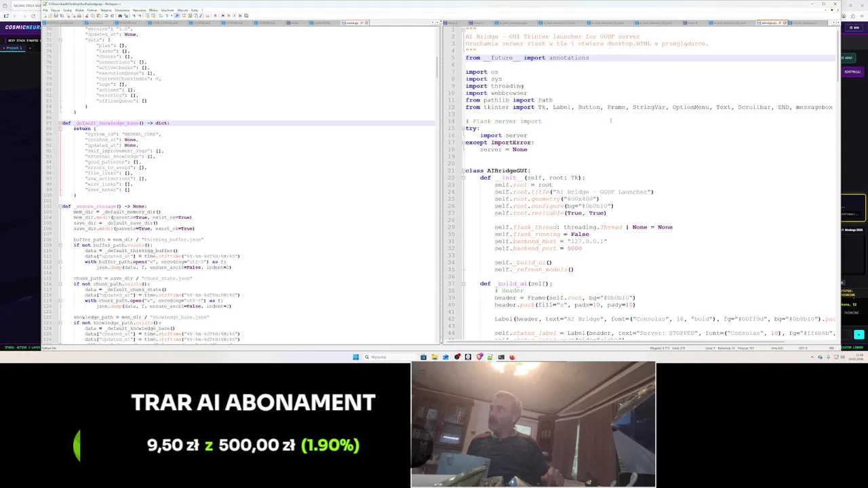Screen dimensions: 868x488
Task: Click the Redo toolbar icon
Action: pyautogui.click(x=112, y=16)
